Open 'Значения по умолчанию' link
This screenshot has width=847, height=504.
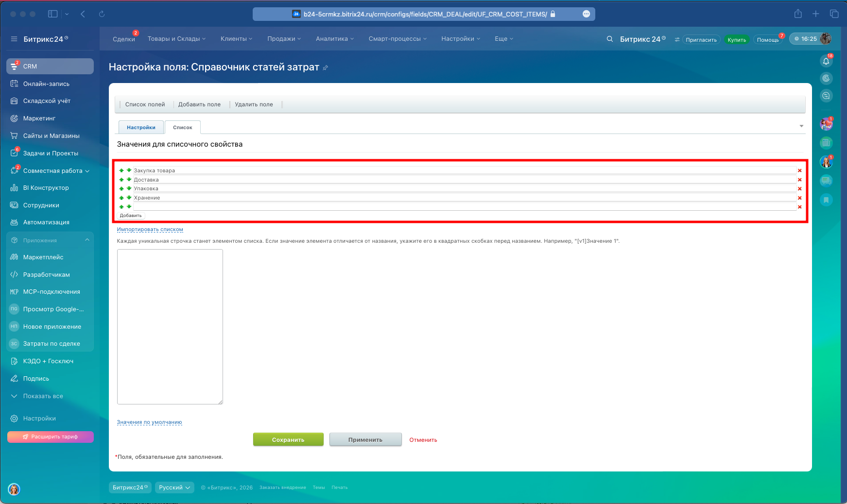[149, 422]
